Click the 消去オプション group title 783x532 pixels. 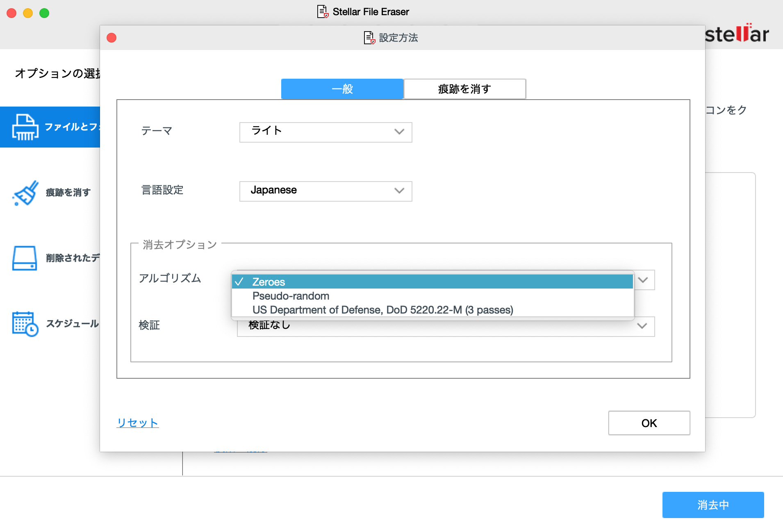tap(180, 244)
